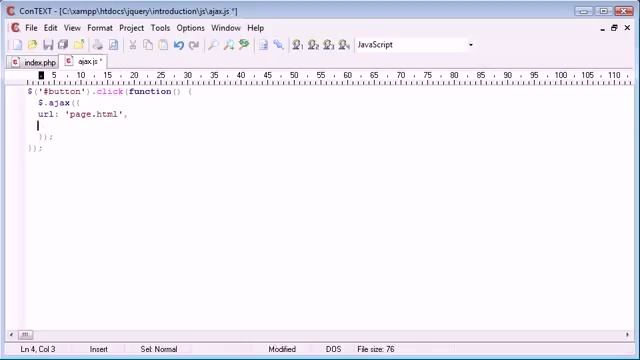This screenshot has width=640, height=360.
Task: Click the Paste clipboard icon
Action: (163, 45)
